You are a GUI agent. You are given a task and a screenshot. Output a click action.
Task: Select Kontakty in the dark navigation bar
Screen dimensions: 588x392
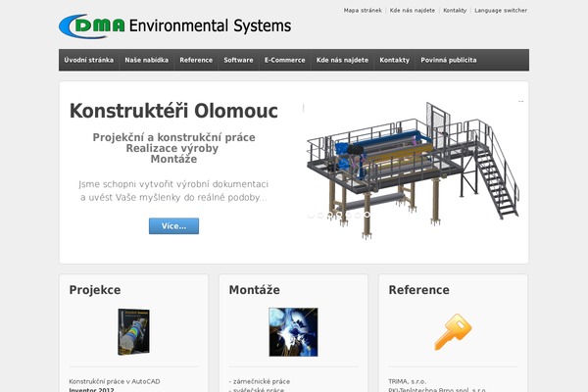pyautogui.click(x=395, y=60)
